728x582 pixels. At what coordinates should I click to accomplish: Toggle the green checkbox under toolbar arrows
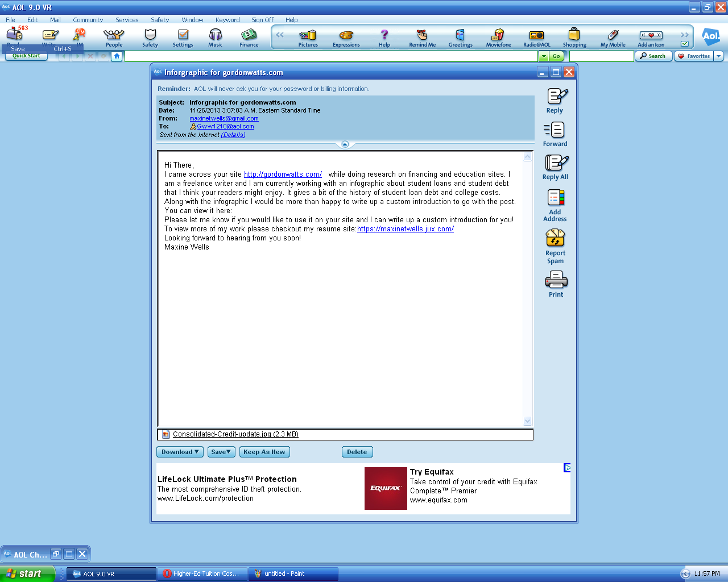pyautogui.click(x=685, y=44)
